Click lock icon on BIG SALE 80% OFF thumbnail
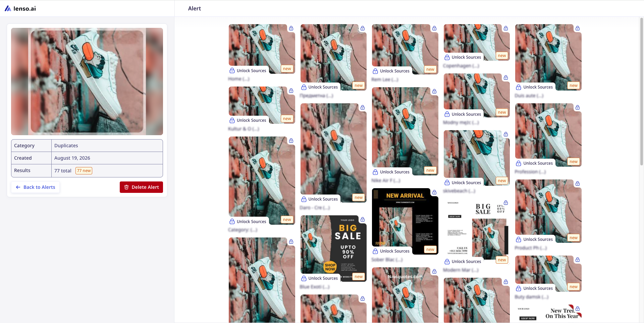Viewport: 644px width, 323px height. pos(506,203)
